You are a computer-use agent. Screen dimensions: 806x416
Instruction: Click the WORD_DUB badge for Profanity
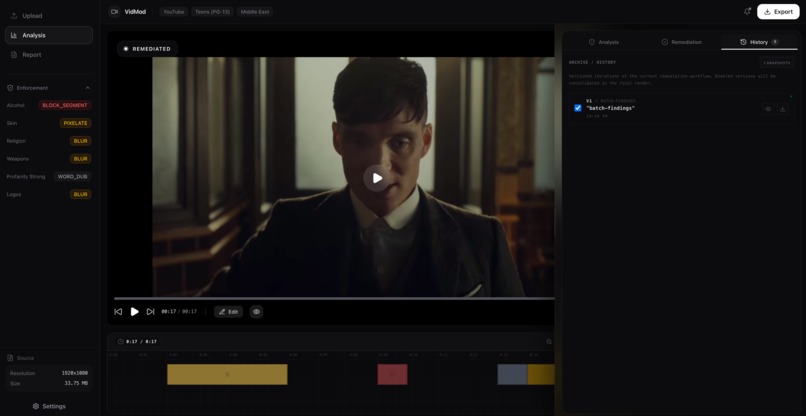pos(72,176)
